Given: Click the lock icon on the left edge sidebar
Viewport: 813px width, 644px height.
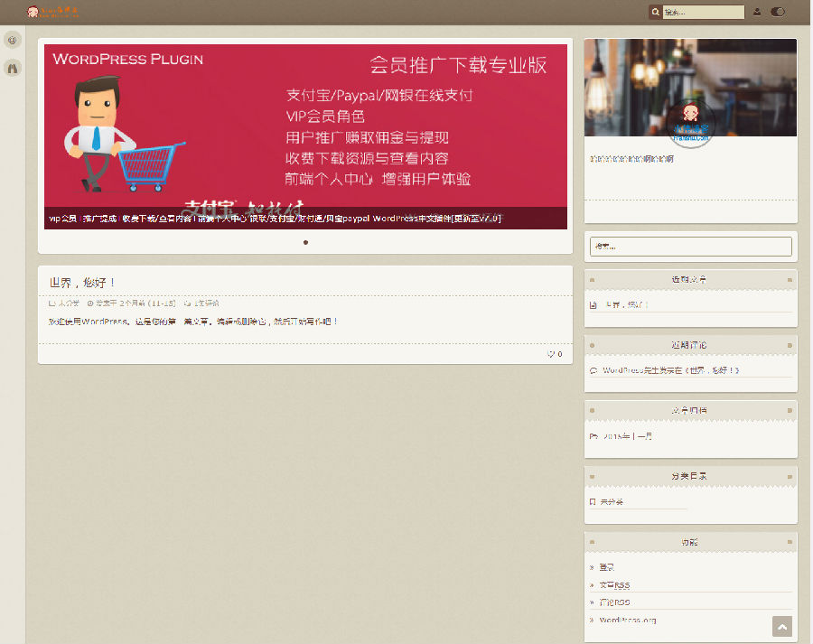Looking at the screenshot, I should (13, 68).
